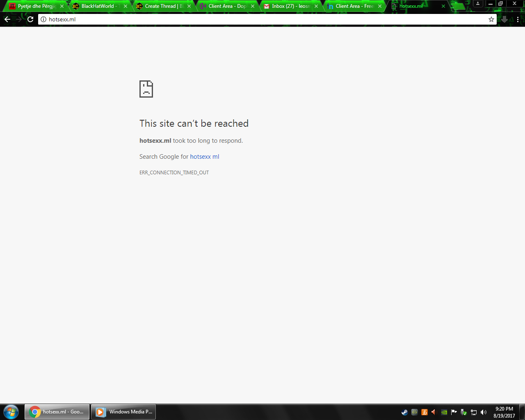Bookmark this page with the star icon
The image size is (525, 420).
(491, 19)
